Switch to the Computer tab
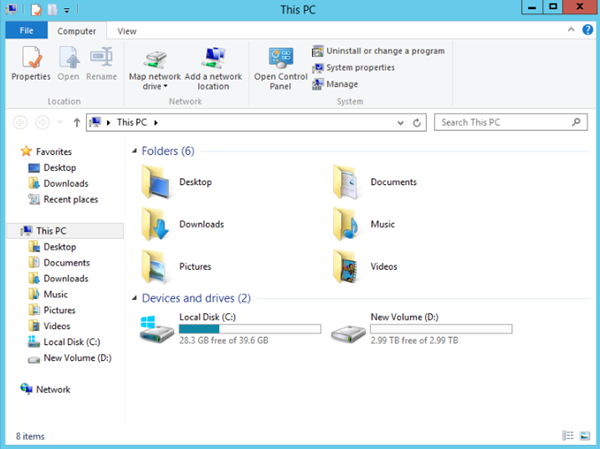The width and height of the screenshot is (600, 449). tap(77, 31)
